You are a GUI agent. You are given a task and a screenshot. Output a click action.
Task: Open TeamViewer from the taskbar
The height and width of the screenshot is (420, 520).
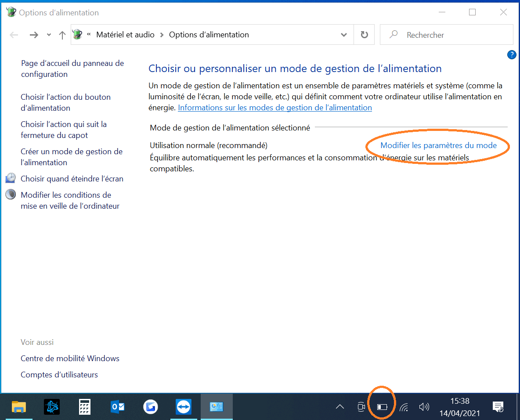(184, 407)
